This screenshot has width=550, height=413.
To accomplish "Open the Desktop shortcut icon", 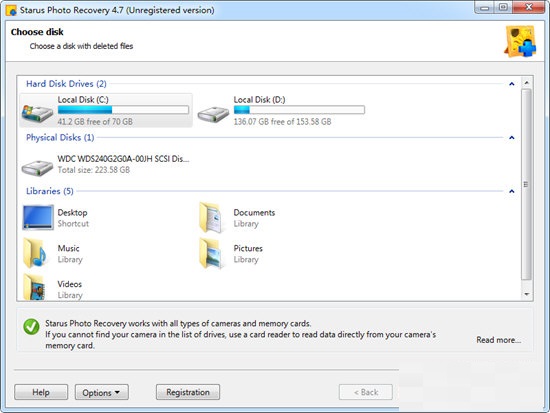I will pyautogui.click(x=38, y=218).
